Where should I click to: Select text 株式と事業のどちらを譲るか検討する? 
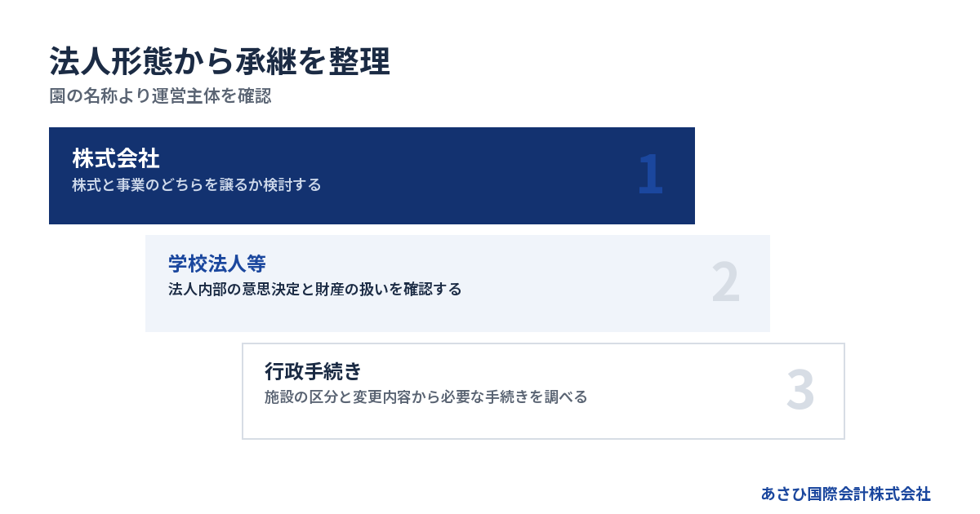click(197, 185)
